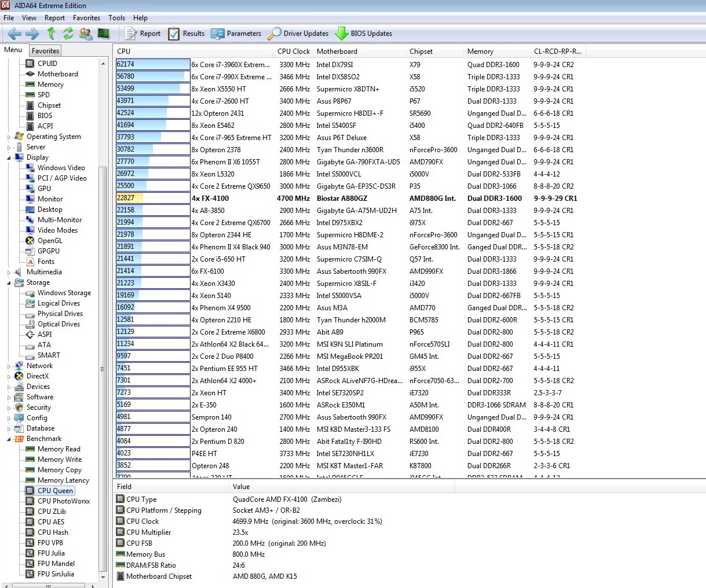Select the CPU PhotoWorxx benchmark
The width and height of the screenshot is (706, 588).
[64, 501]
